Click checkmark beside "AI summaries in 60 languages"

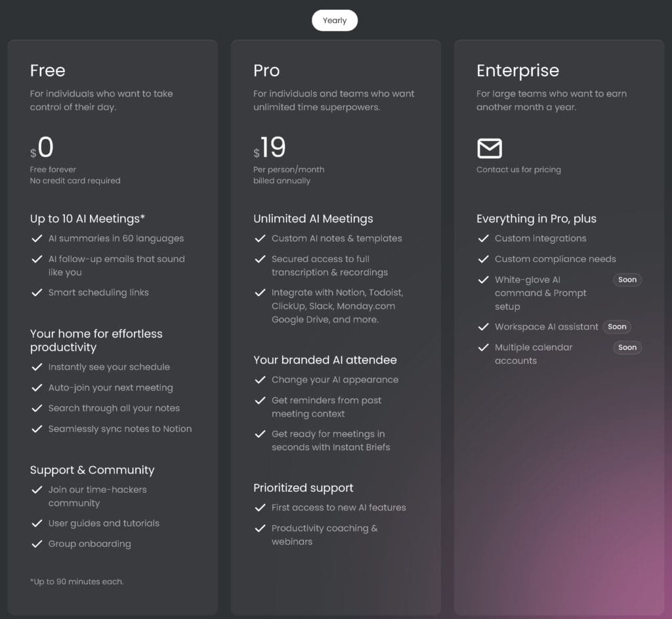[x=37, y=238]
